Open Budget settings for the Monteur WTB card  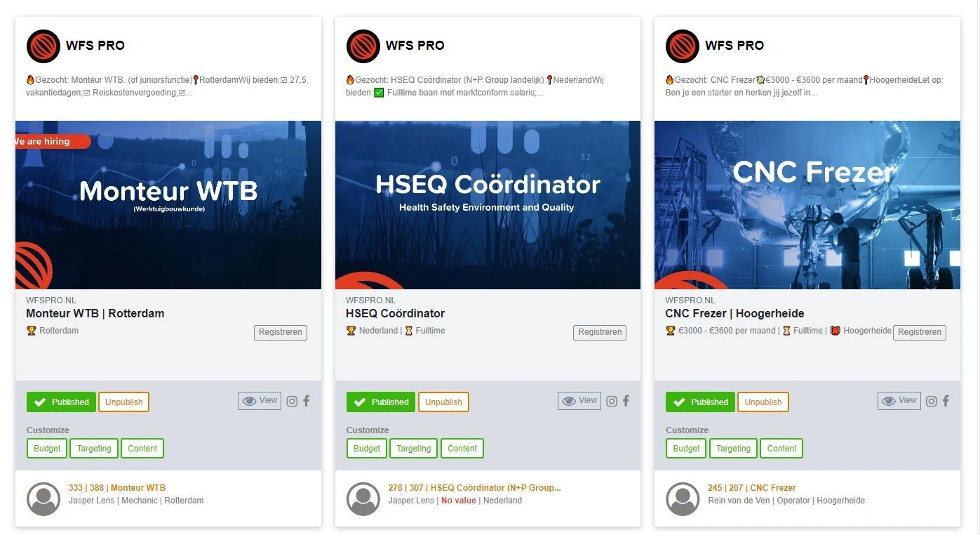[x=47, y=449]
